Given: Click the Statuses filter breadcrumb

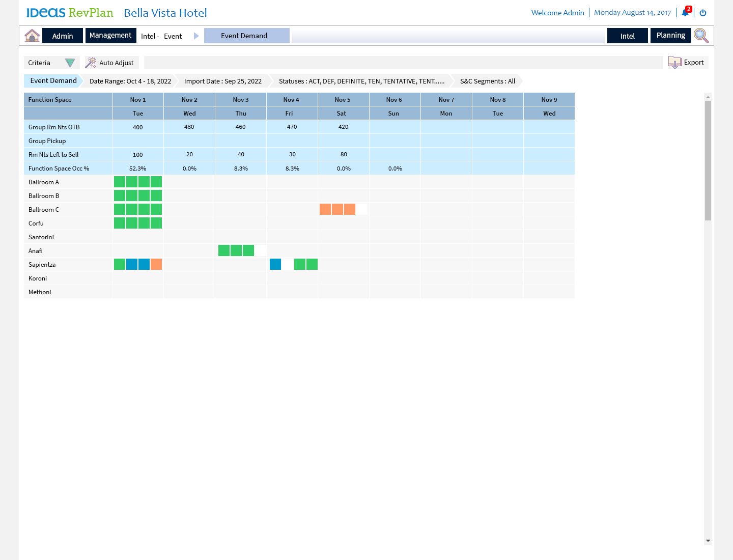Looking at the screenshot, I should coord(361,81).
